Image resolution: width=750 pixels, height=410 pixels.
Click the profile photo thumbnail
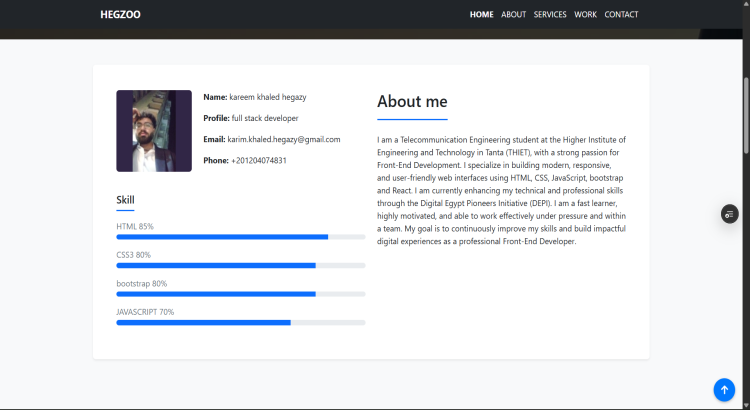pos(154,131)
